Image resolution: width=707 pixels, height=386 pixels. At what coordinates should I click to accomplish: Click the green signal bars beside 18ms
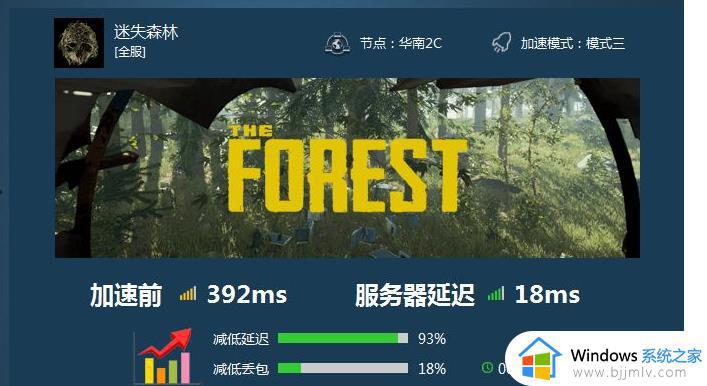click(x=496, y=294)
